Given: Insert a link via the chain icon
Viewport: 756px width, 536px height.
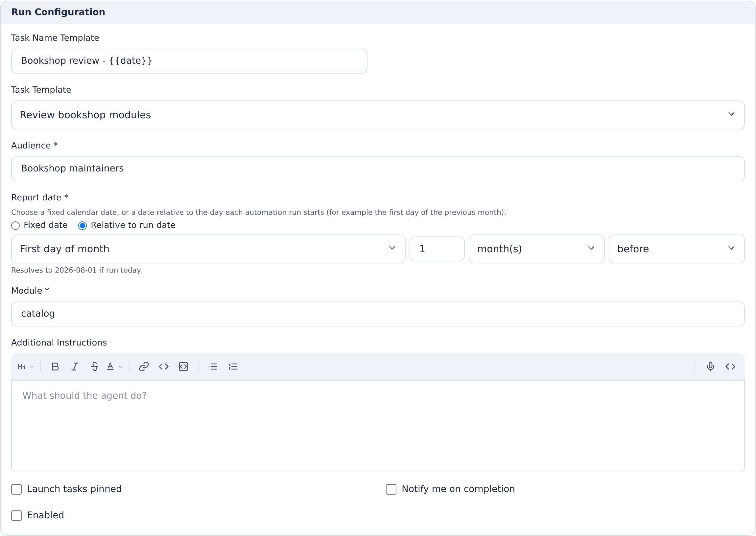Looking at the screenshot, I should click(x=144, y=367).
